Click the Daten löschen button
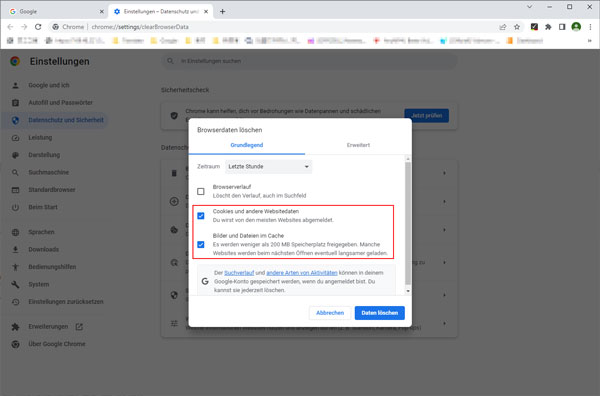600x396 pixels. [380, 313]
